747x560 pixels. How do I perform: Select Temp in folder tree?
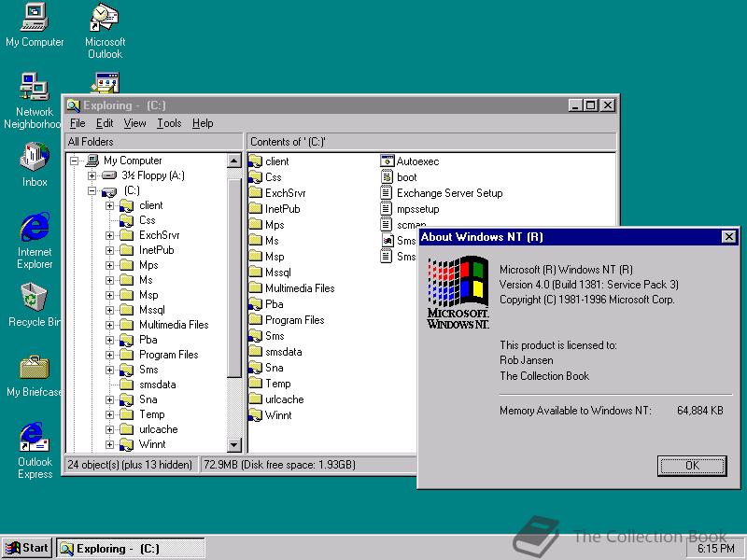(152, 414)
